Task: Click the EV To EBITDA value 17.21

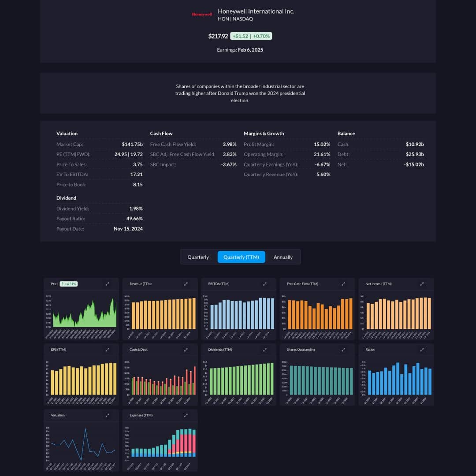Action: pyautogui.click(x=136, y=174)
